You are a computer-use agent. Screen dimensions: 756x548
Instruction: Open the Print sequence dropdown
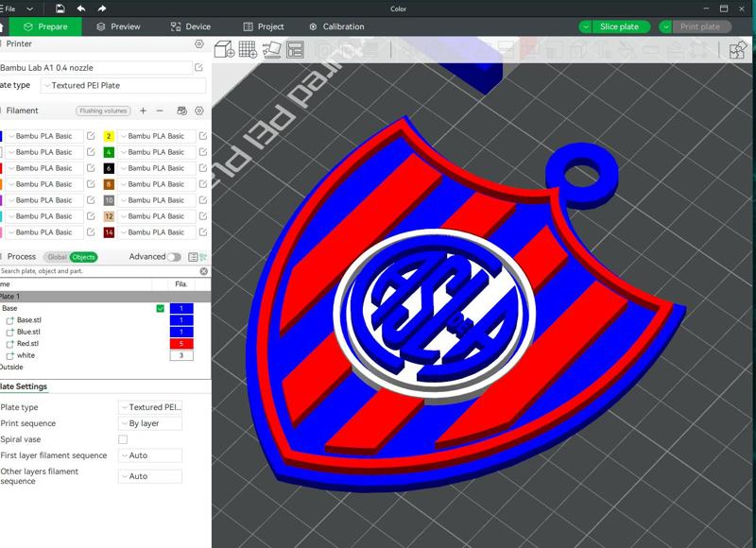pyautogui.click(x=149, y=422)
